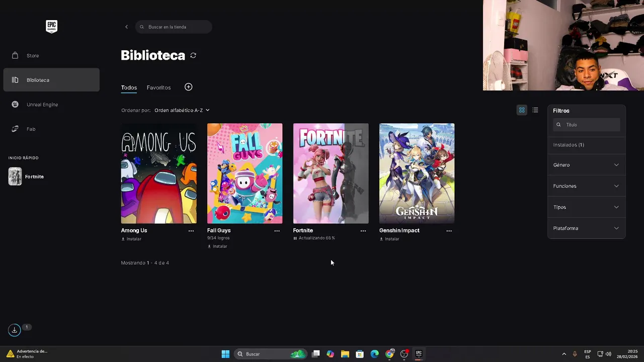Switch to list view
Screen dimensions: 644x362
[x=535, y=110]
